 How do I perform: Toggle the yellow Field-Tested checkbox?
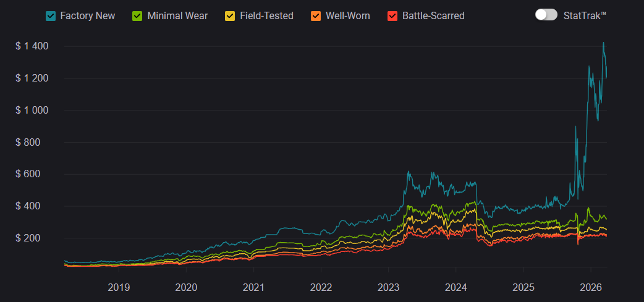(x=230, y=15)
